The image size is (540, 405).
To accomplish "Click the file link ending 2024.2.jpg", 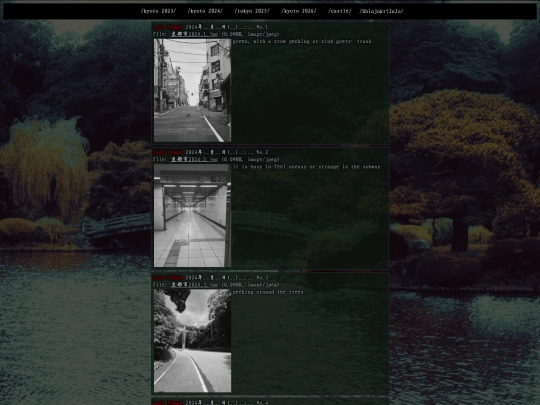I will (x=195, y=159).
